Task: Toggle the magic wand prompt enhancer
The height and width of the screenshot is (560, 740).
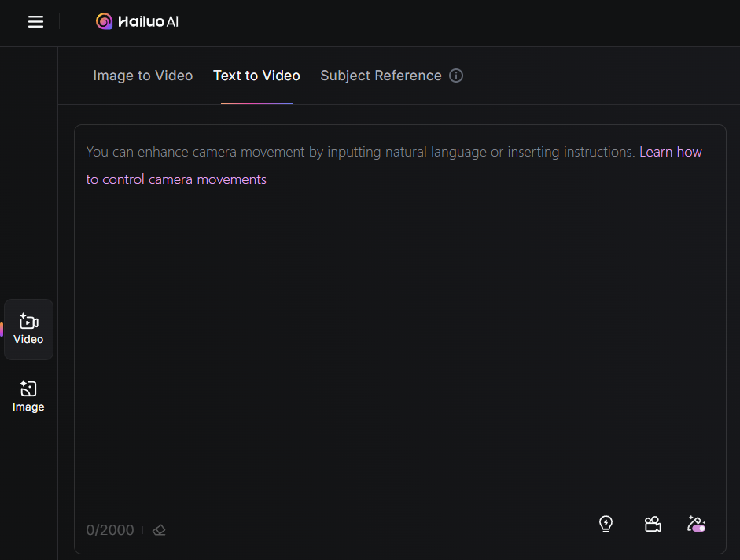Action: click(x=696, y=524)
